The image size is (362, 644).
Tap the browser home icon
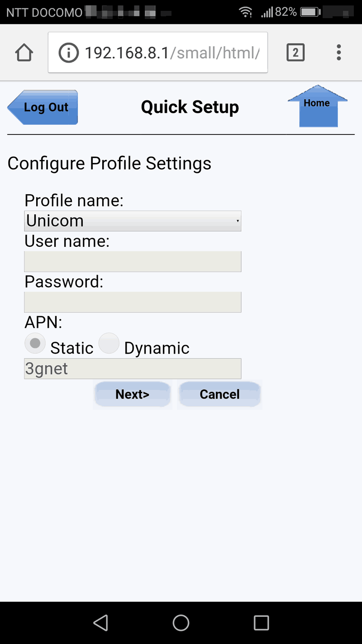click(x=24, y=53)
